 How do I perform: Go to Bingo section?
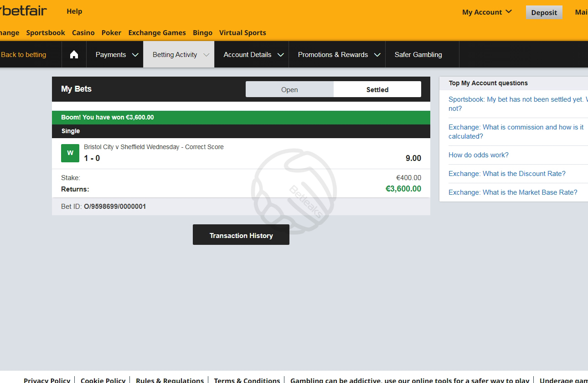click(x=203, y=33)
